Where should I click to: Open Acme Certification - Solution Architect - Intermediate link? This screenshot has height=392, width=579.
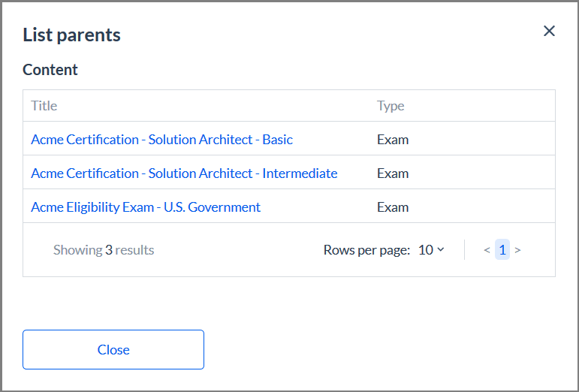tap(184, 173)
